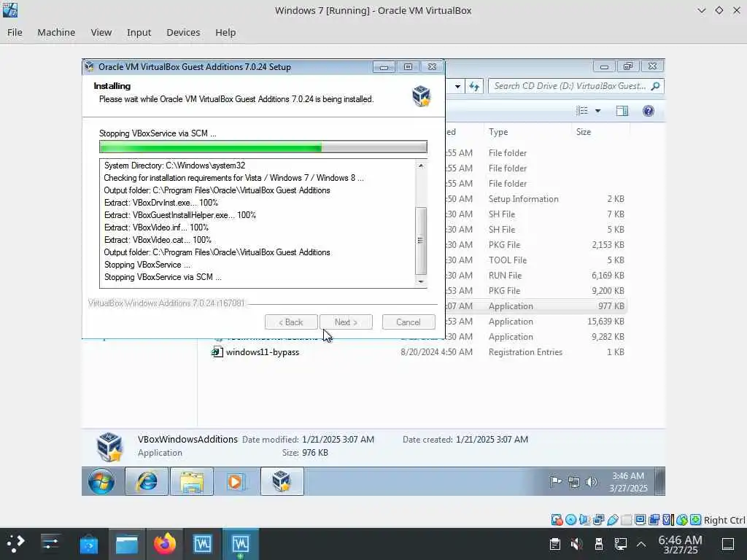Open the KDE application launcher
747x560 pixels.
(15, 544)
